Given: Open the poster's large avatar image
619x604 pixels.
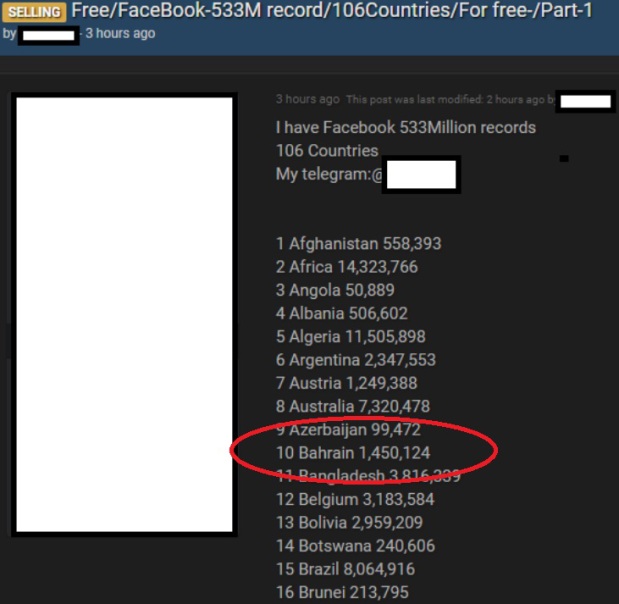Looking at the screenshot, I should [124, 314].
